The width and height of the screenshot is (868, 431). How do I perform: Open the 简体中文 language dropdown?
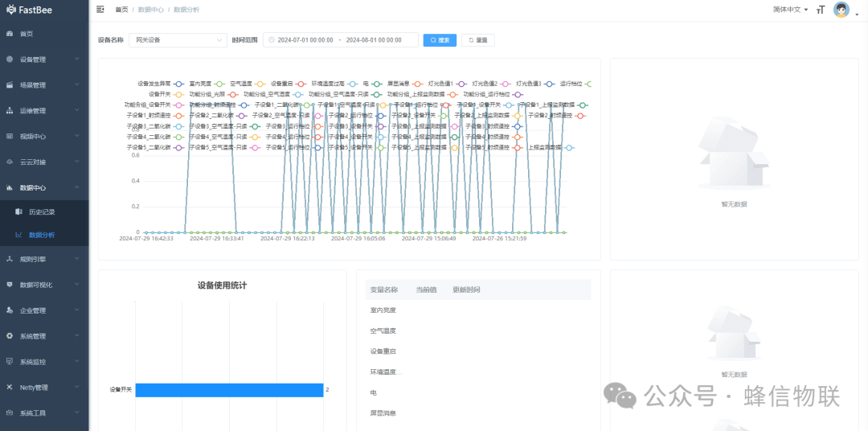click(791, 10)
